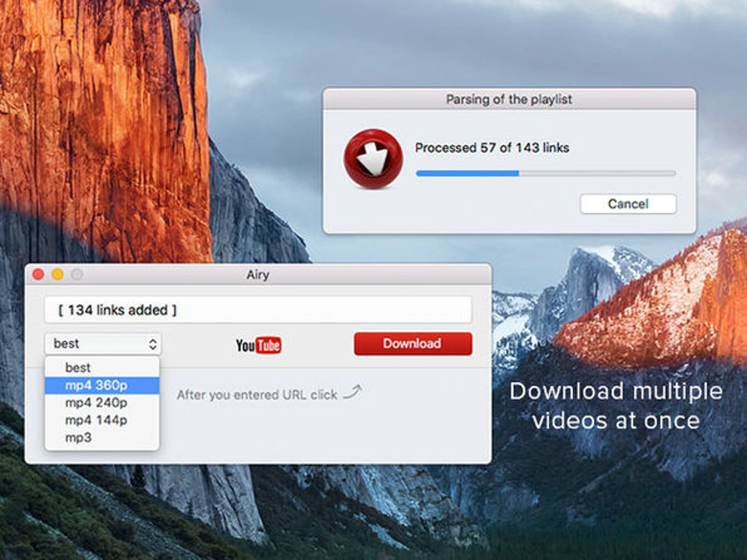Screen dimensions: 747x560
Task: Close the Airy window with red button
Action: coord(38,274)
